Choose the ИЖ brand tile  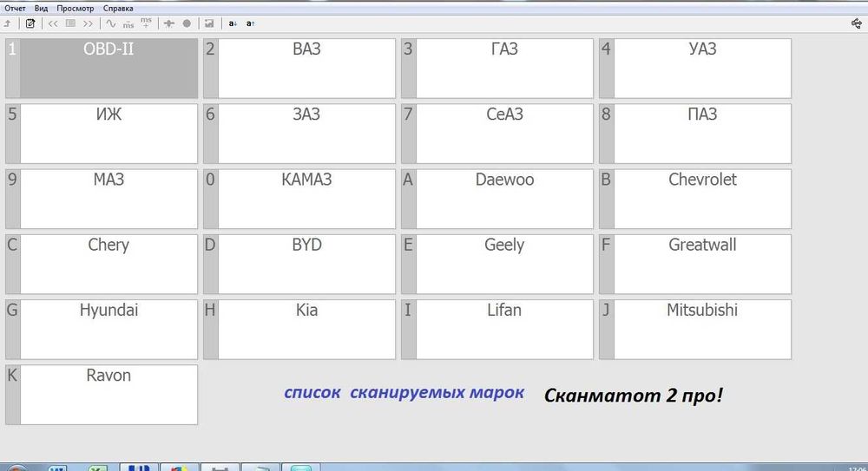tap(102, 134)
